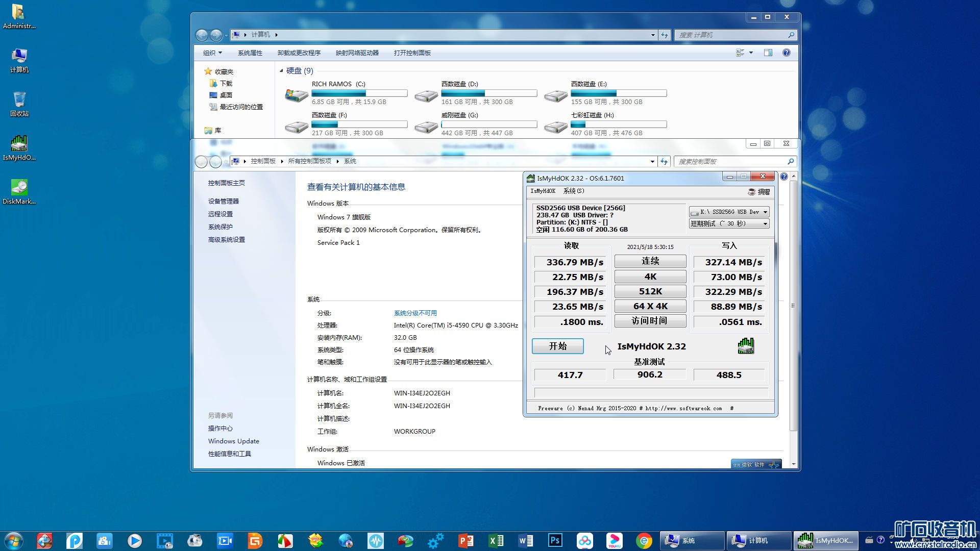Image resolution: width=980 pixels, height=551 pixels.
Task: Click the 连续 sequential test button
Action: [x=650, y=261]
